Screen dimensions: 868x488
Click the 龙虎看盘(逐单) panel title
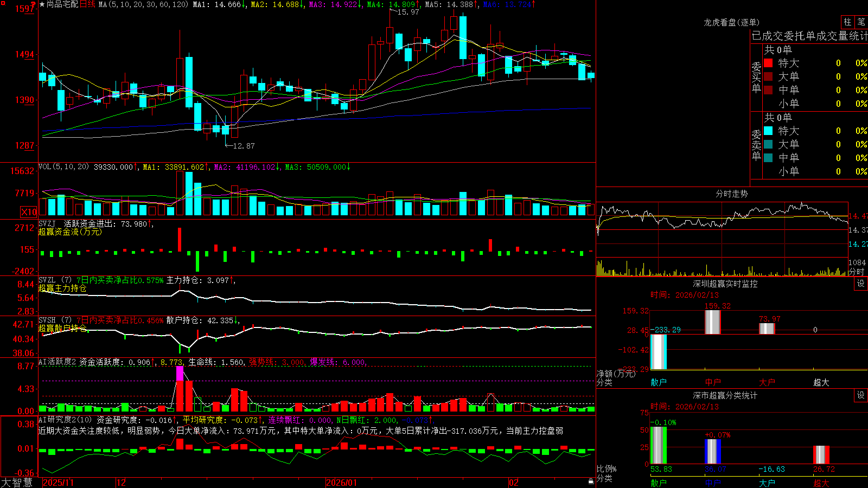click(x=731, y=22)
